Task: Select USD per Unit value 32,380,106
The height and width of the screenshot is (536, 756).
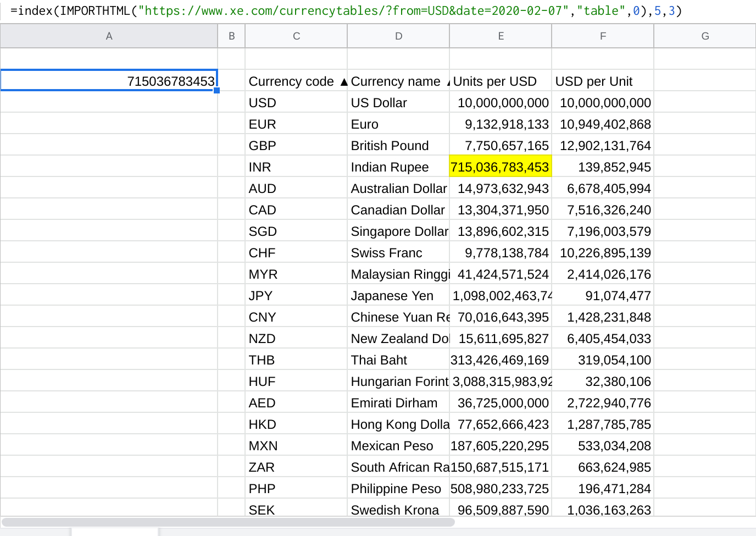Action: point(603,380)
